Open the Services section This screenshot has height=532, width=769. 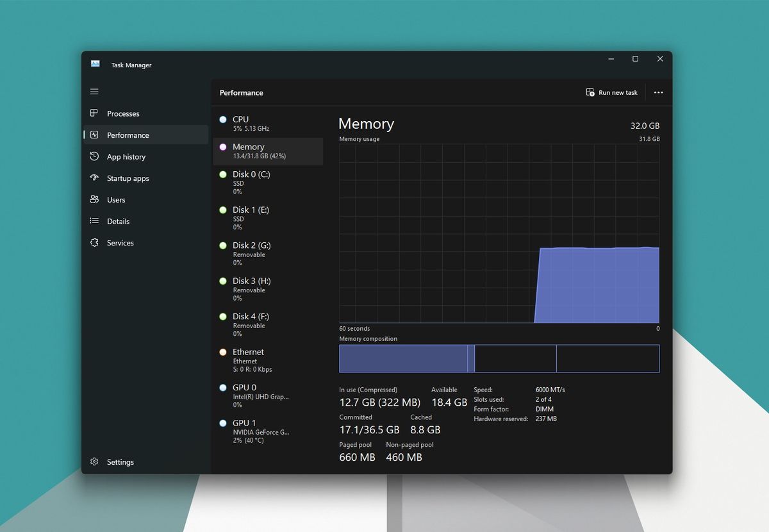pos(120,242)
